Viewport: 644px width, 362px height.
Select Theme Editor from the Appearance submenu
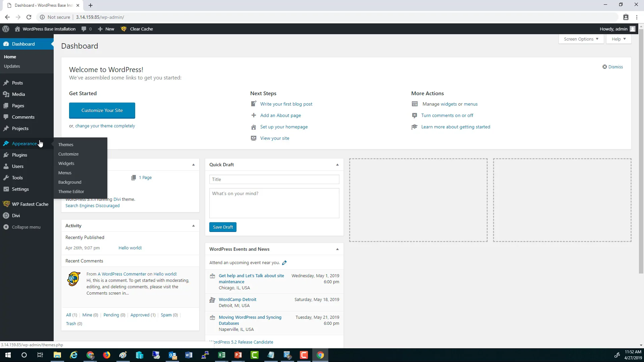[71, 191]
